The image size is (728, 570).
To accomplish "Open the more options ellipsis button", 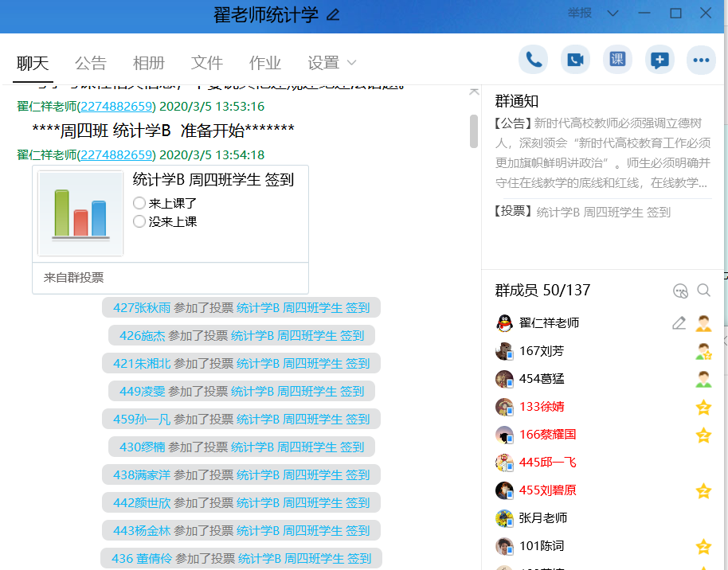I will coord(701,60).
